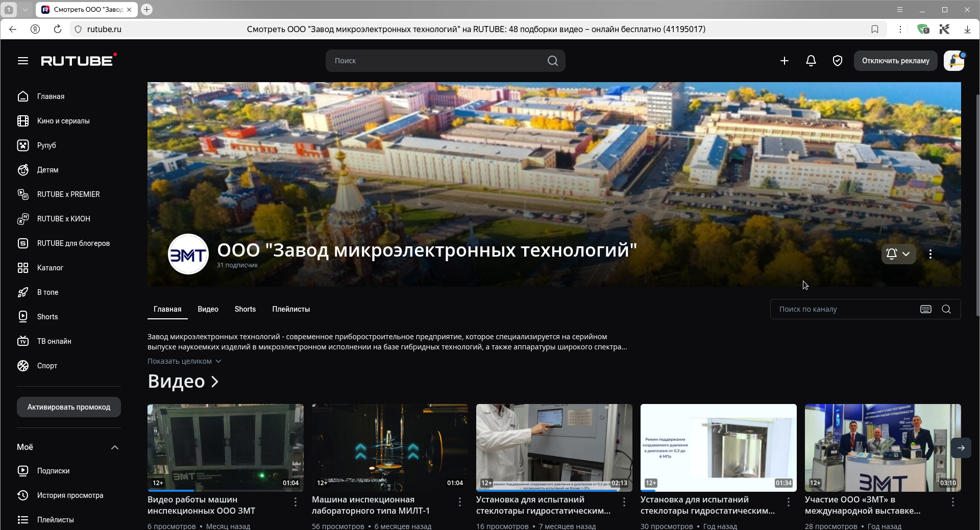Play the 03:10 exhibition video thumbnail
The image size is (980, 530).
[x=883, y=448]
